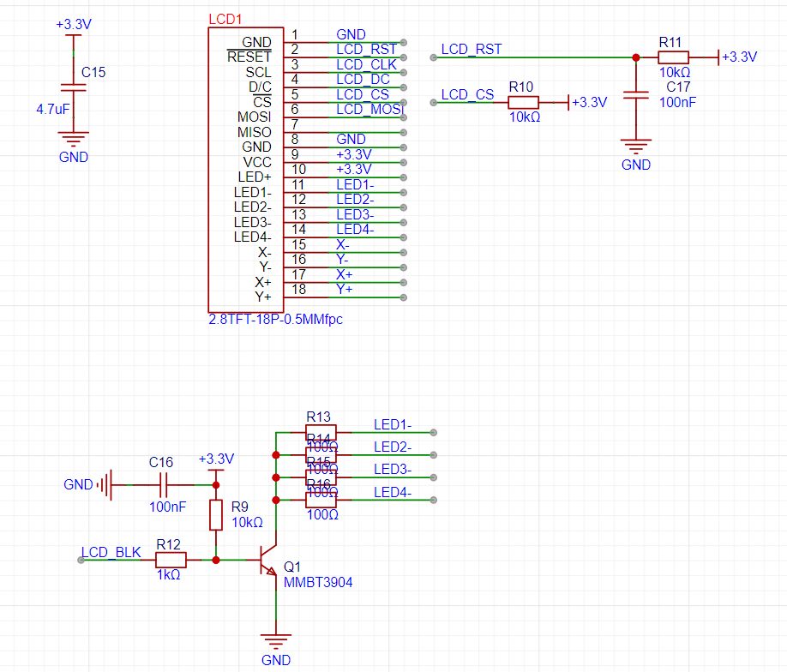Select the LED4- net label on pin 14
Viewport: 787px width, 672px height.
[355, 230]
